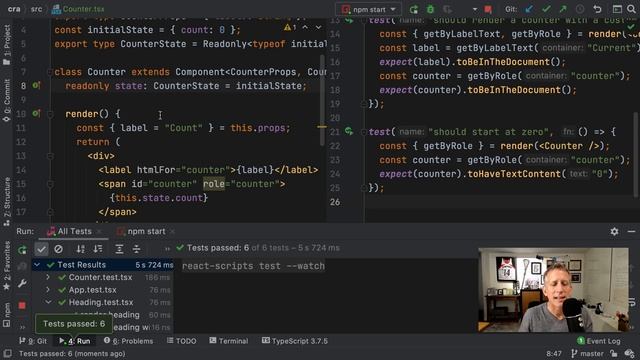The height and width of the screenshot is (360, 640).
Task: Toggle Show Ignored tests button
Action: point(58,249)
